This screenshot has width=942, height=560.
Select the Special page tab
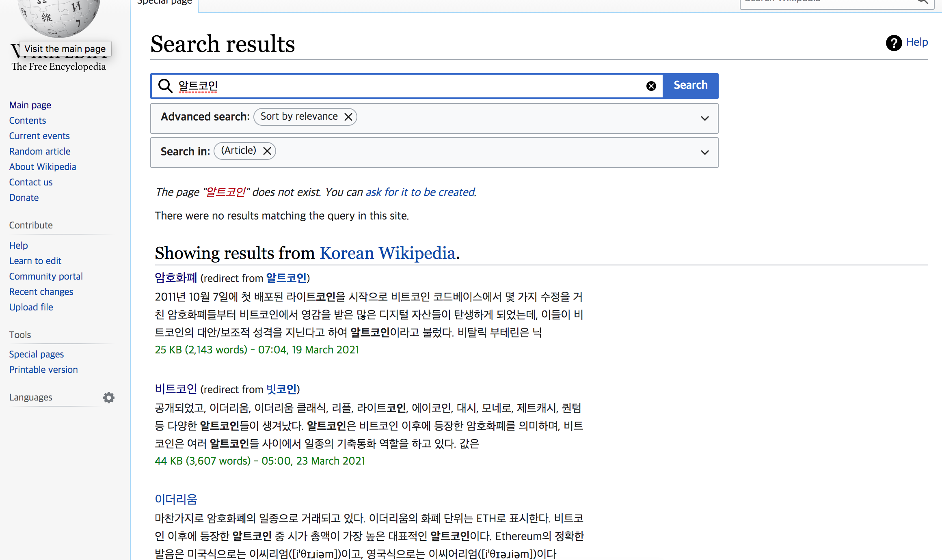[x=164, y=2]
